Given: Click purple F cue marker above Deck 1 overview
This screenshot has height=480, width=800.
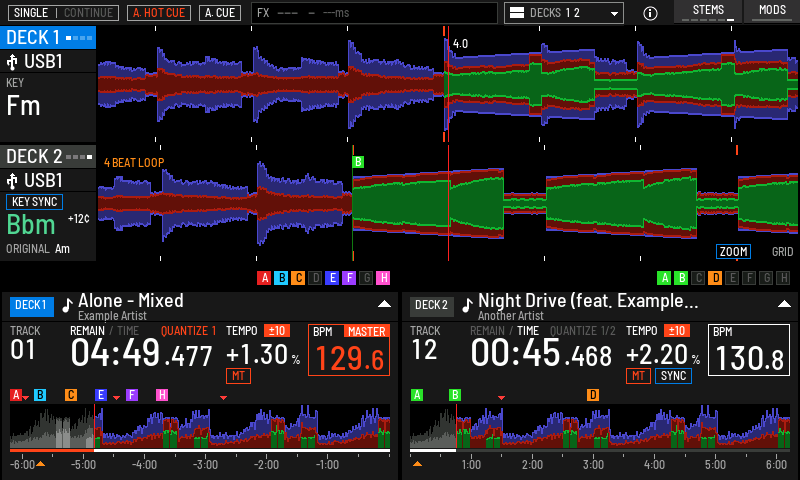Looking at the screenshot, I should pyautogui.click(x=132, y=395).
